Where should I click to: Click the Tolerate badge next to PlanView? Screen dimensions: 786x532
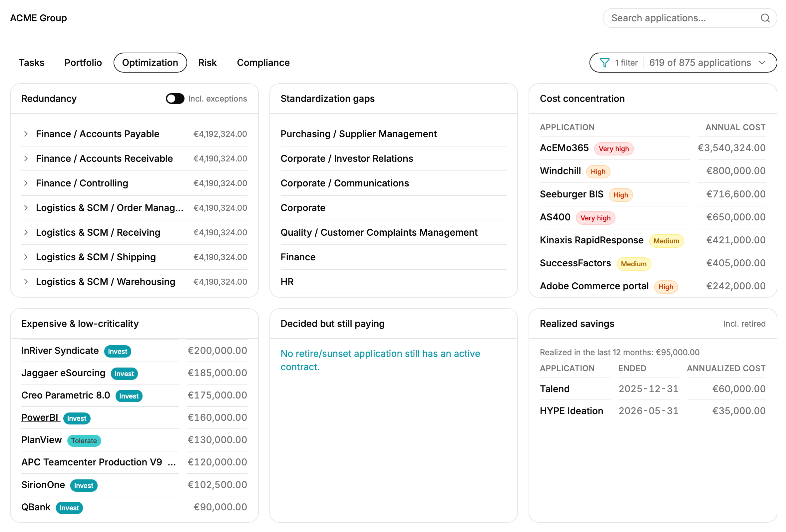pyautogui.click(x=84, y=441)
